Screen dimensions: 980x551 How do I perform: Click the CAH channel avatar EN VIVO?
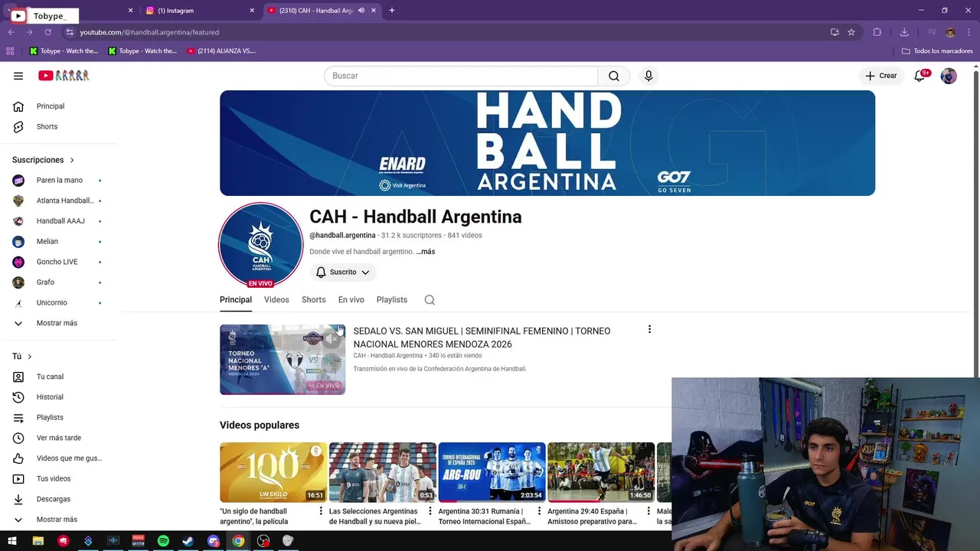[260, 245]
